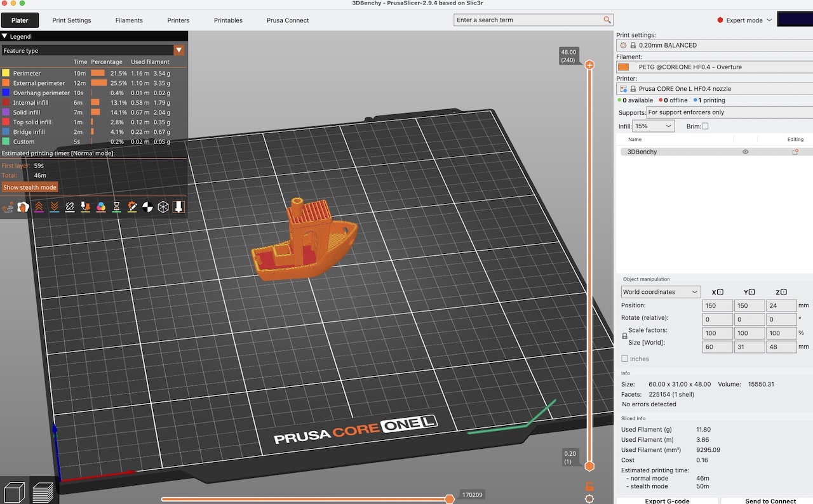
Task: Check the Inches checkbox
Action: [x=625, y=359]
